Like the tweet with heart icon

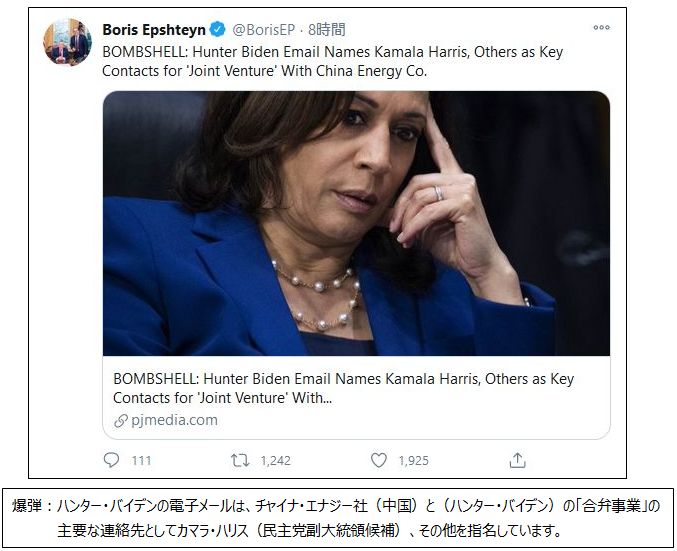point(379,460)
